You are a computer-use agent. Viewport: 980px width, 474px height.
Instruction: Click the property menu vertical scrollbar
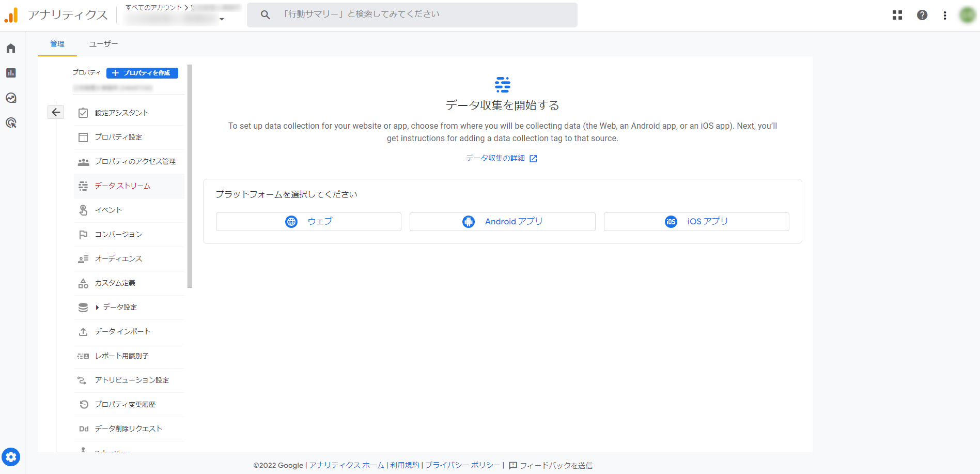click(190, 176)
